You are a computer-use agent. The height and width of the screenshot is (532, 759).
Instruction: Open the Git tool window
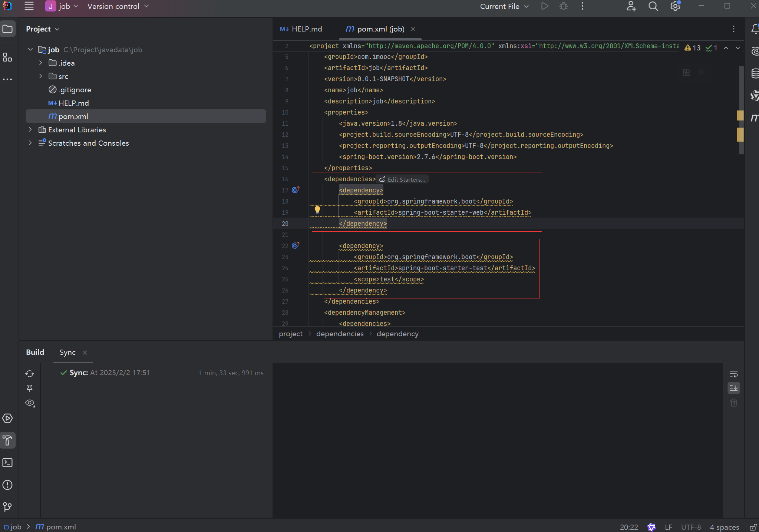(7, 507)
